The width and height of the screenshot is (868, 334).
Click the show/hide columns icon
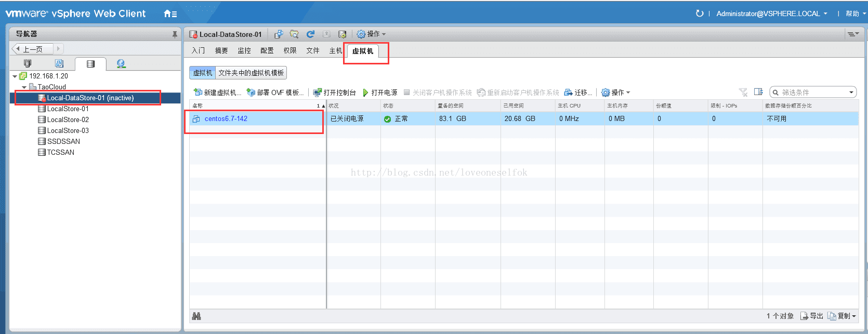pos(759,92)
